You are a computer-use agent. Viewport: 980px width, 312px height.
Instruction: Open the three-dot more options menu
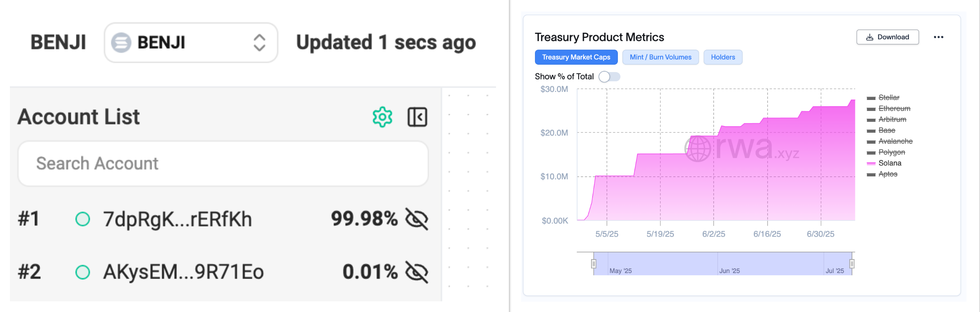click(x=938, y=37)
